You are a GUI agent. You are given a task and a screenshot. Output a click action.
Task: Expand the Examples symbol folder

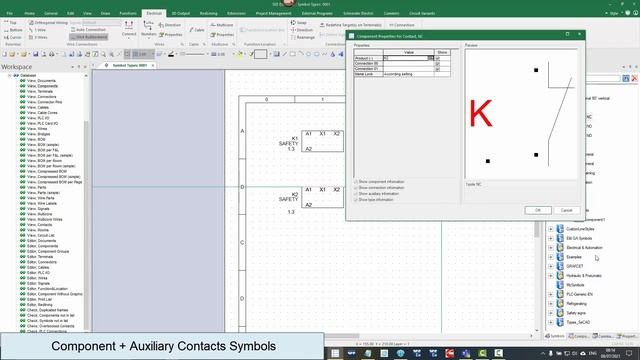click(x=551, y=257)
